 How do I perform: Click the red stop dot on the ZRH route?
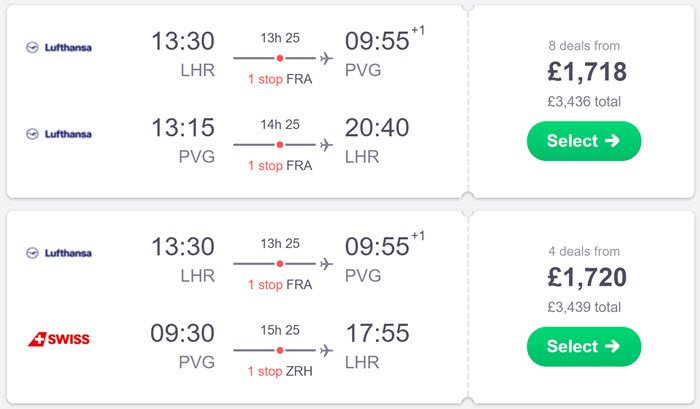(280, 351)
